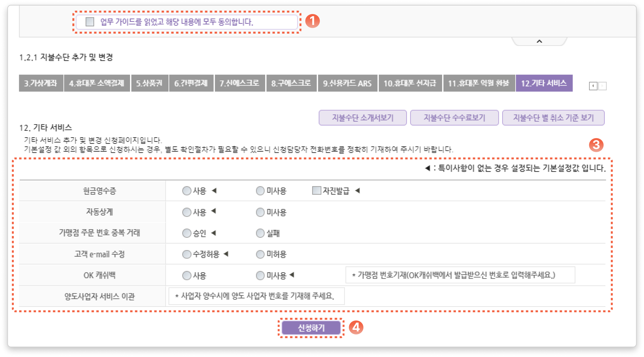This screenshot has width=644, height=357.
Task: Open the 3.가상계좌 tab
Action: (41, 83)
